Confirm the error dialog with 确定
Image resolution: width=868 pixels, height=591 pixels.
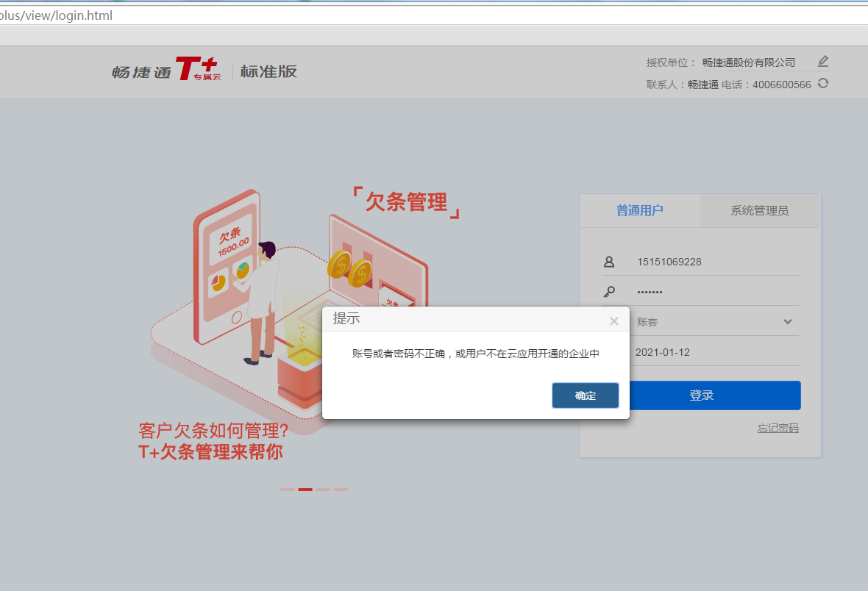tap(585, 395)
